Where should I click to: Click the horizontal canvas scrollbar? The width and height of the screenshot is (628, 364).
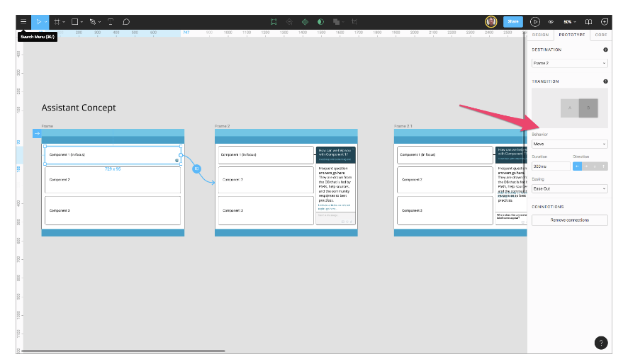(123, 351)
